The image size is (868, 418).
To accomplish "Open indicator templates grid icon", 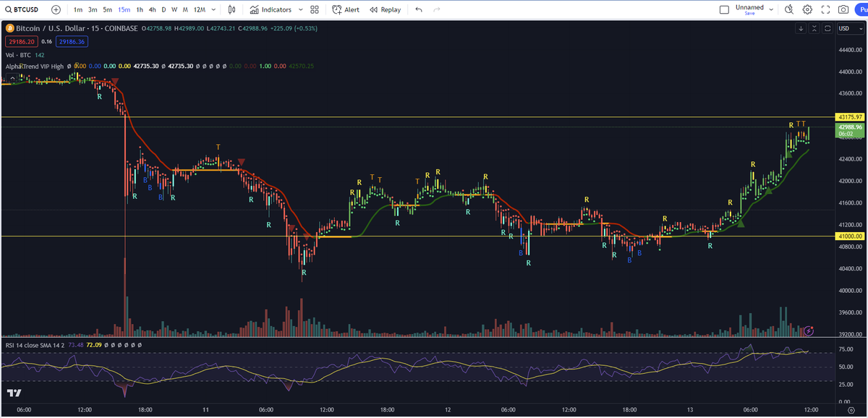I will 315,9.
